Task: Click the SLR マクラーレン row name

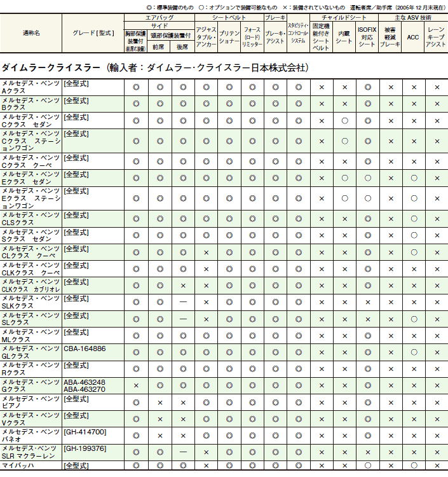Action: click(29, 452)
